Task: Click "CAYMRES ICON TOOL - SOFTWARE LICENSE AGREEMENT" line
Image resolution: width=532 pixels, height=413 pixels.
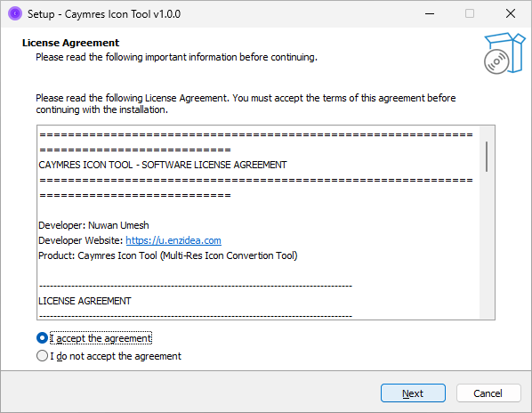Action: tap(163, 165)
